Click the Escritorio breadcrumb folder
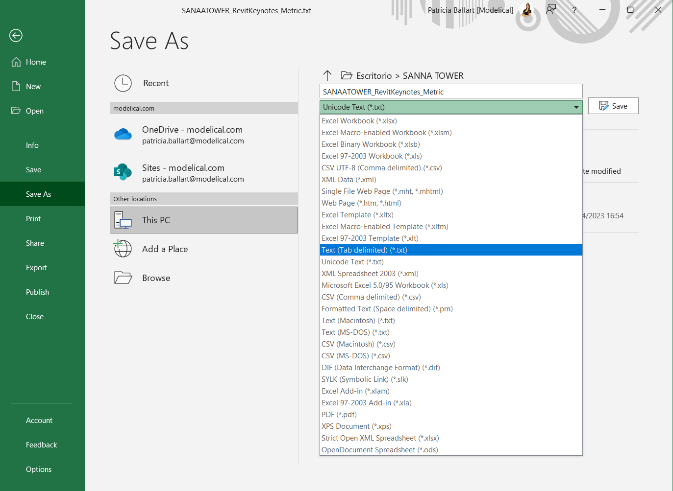 click(374, 76)
